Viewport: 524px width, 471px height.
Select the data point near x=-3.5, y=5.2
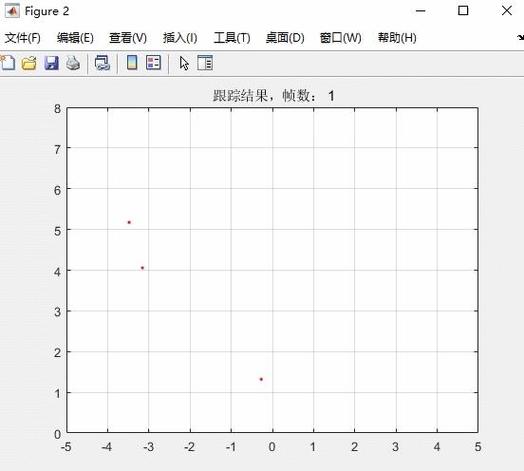pyautogui.click(x=129, y=222)
